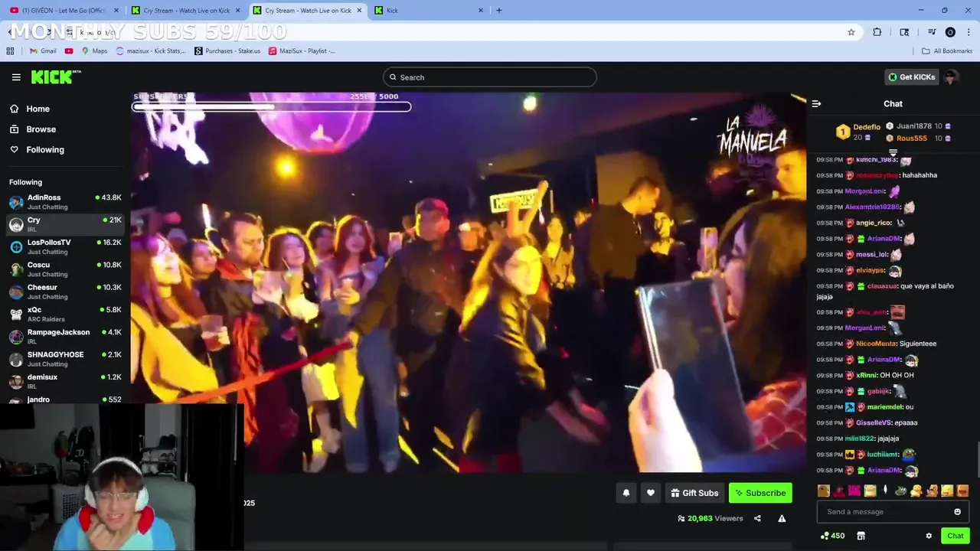This screenshot has height=551, width=980.
Task: Open the chat settings gear
Action: 929,536
